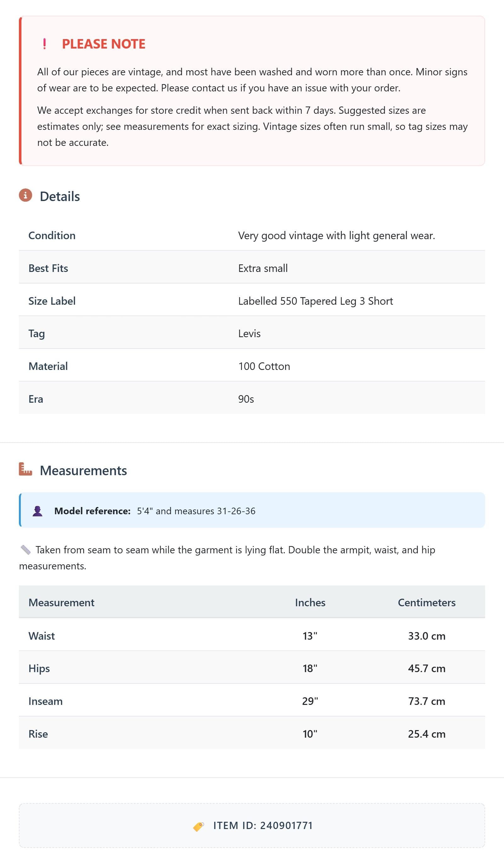Click the Tag value 'Levis'
This screenshot has height=864, width=504.
(x=249, y=334)
